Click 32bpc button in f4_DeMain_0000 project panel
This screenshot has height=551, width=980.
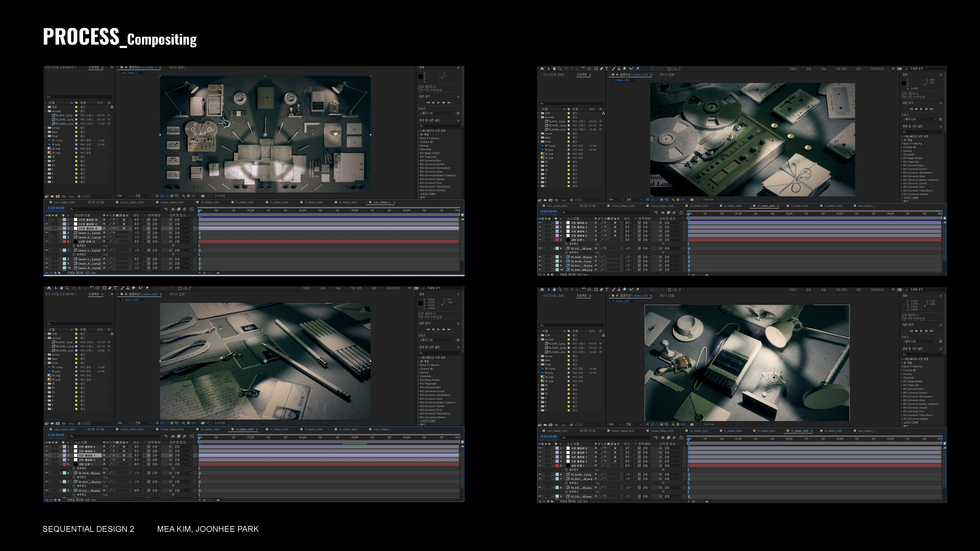[x=563, y=200]
